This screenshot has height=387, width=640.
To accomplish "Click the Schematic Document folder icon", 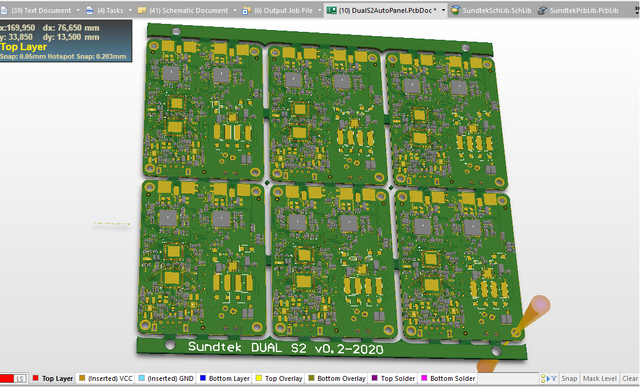I will point(142,11).
